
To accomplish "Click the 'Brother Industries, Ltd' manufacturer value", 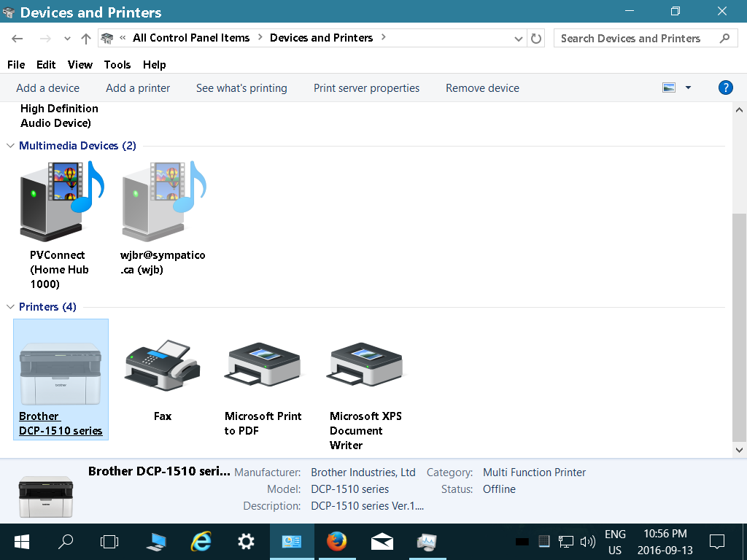I will click(x=363, y=472).
